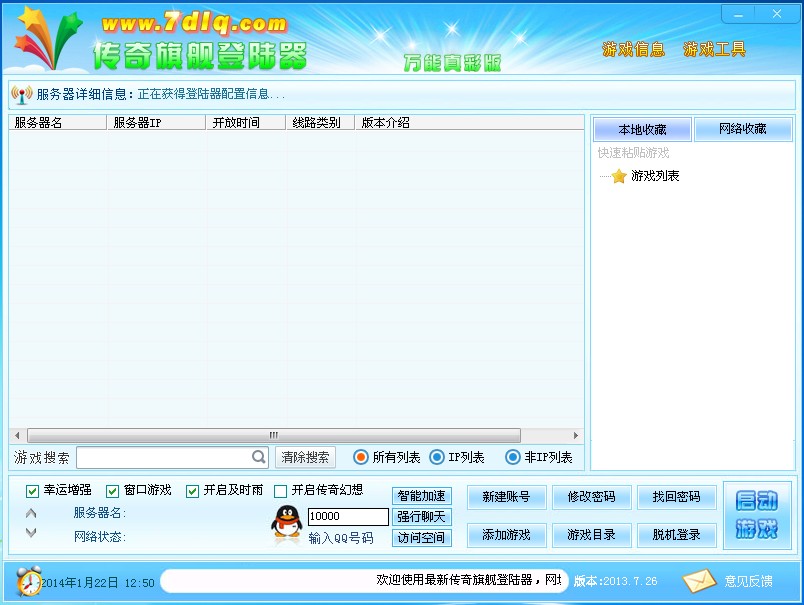
Task: Click the antenna signal icon
Action: [22, 94]
